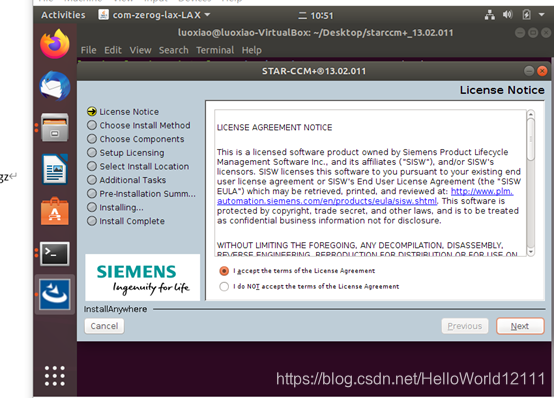
Task: Click the Cancel button
Action: (x=104, y=326)
